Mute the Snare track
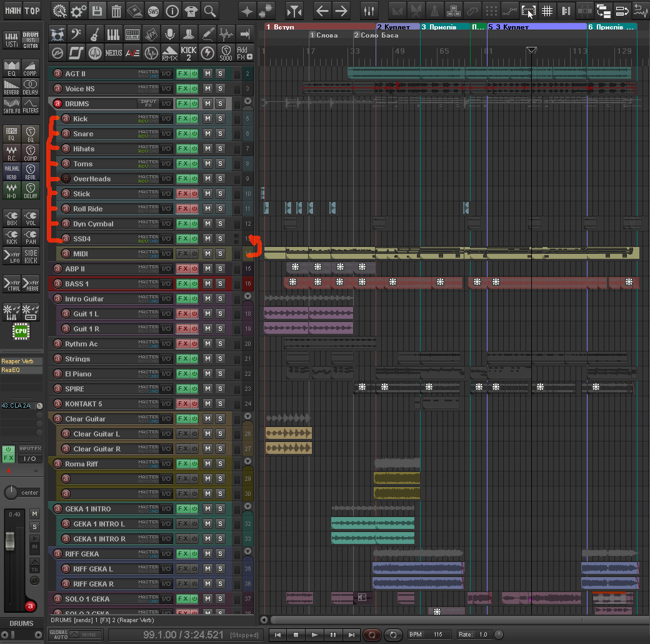 click(207, 134)
